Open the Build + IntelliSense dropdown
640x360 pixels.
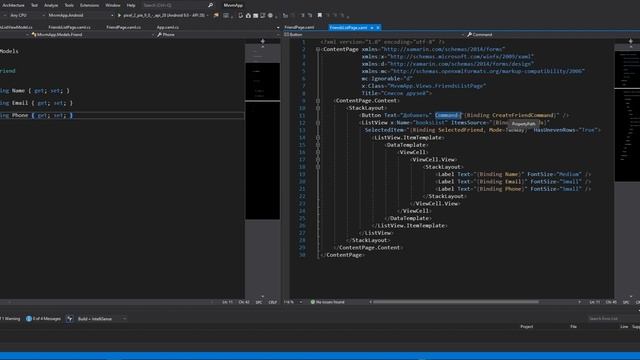point(101,319)
